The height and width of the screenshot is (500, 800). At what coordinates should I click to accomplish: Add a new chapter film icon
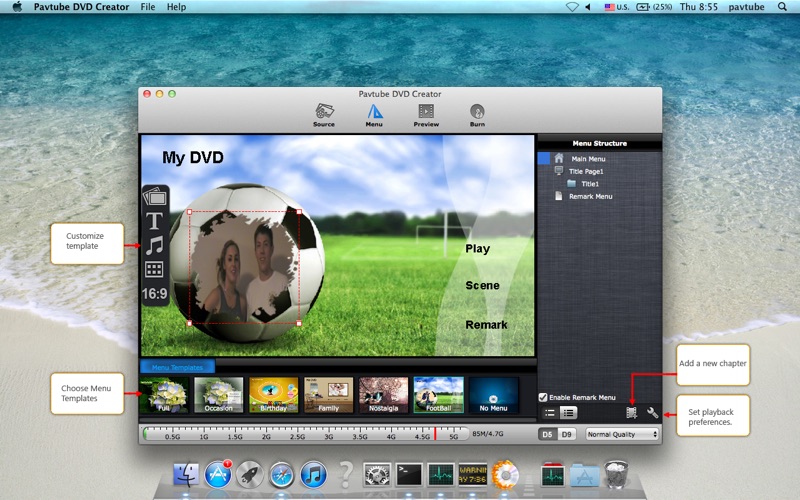631,412
